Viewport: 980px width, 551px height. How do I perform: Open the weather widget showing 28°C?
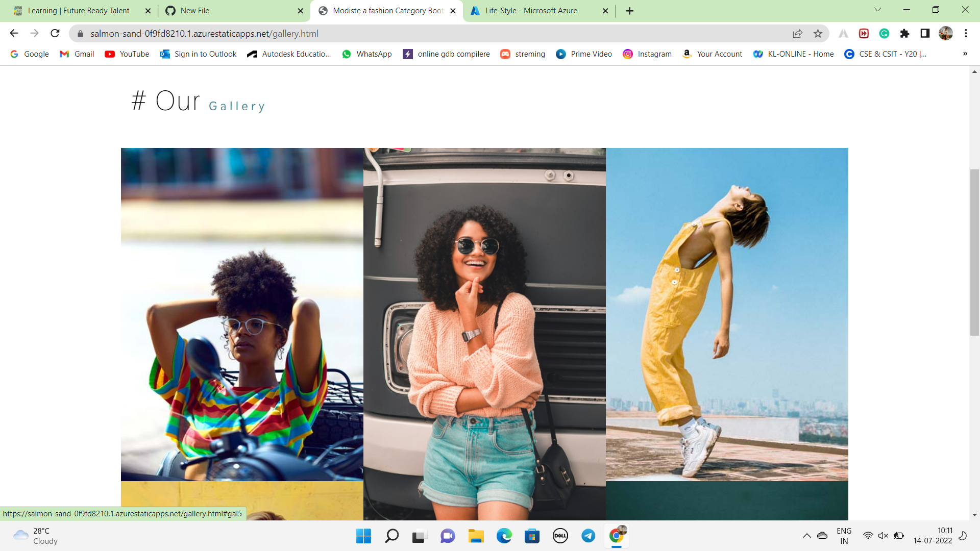tap(36, 536)
